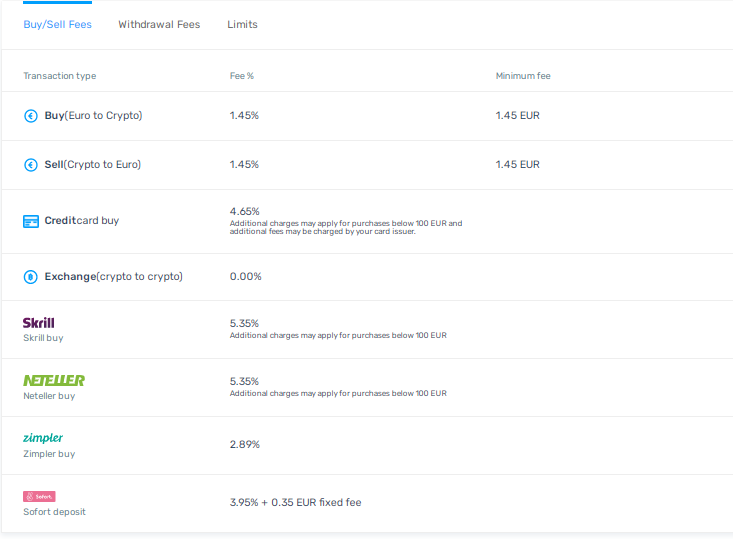Switch to the Withdrawal Fees tab
The width and height of the screenshot is (733, 539).
click(159, 25)
